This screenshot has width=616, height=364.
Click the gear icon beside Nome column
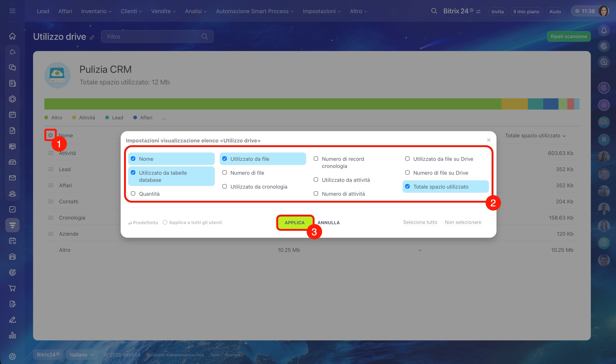50,135
